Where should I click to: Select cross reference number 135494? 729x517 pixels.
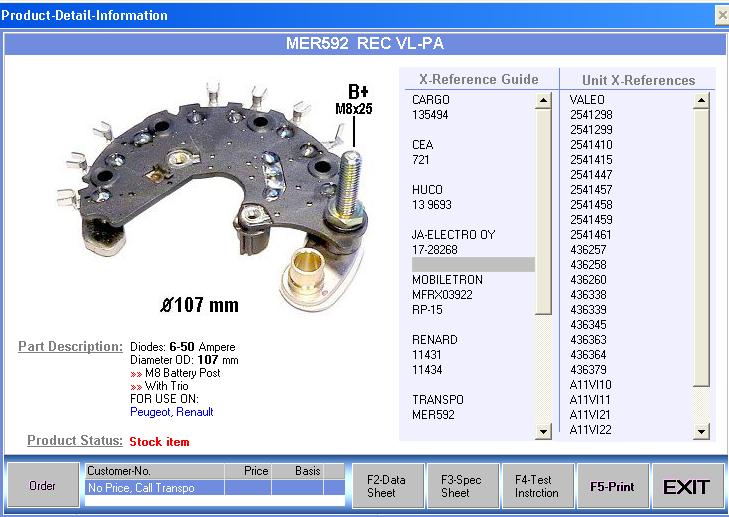tap(430, 115)
